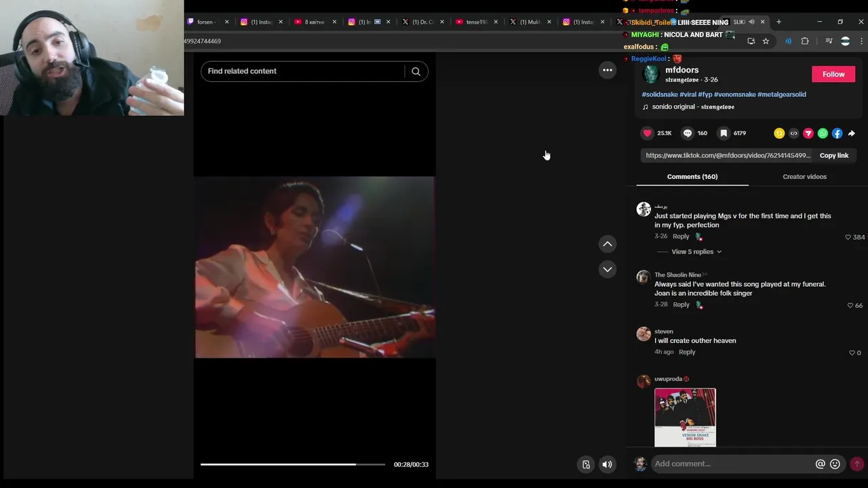Screen dimensions: 868x488
Task: Switch to the tense198 YouTube tab
Action: pyautogui.click(x=476, y=22)
